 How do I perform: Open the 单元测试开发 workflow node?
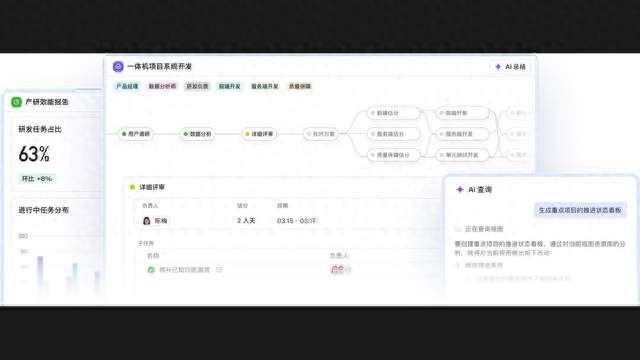(x=462, y=155)
